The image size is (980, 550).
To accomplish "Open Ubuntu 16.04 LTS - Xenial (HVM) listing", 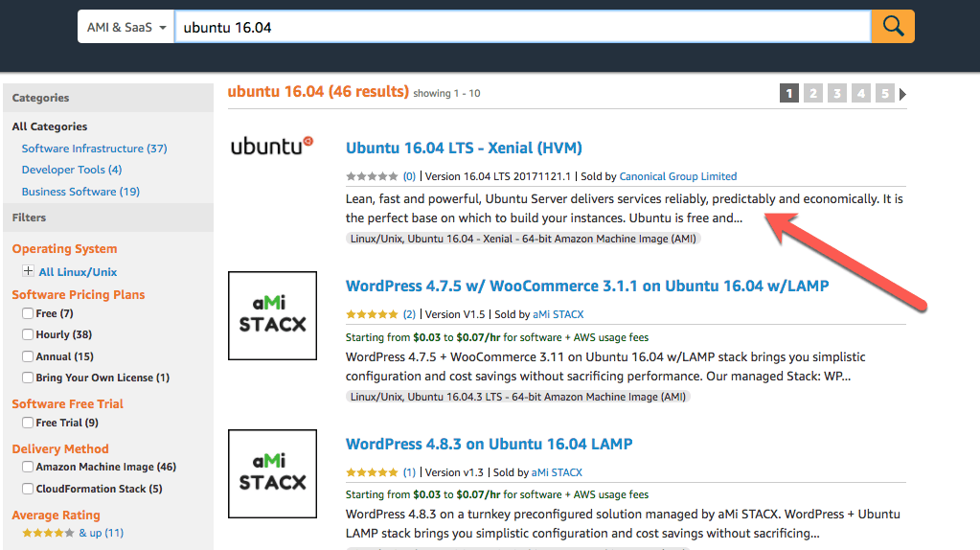I will point(464,149).
